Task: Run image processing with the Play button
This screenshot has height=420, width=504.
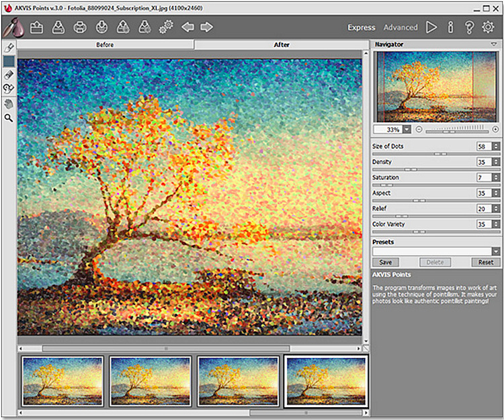Action: (x=431, y=28)
